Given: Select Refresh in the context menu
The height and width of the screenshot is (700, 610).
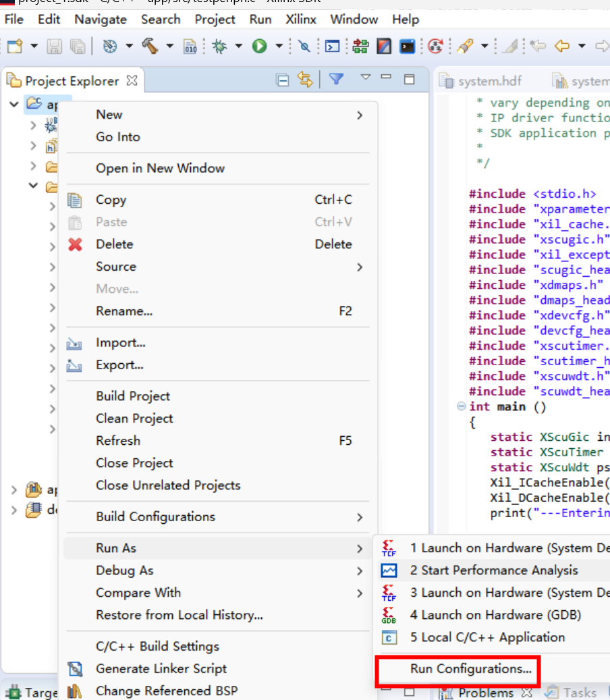Looking at the screenshot, I should pos(218,441).
